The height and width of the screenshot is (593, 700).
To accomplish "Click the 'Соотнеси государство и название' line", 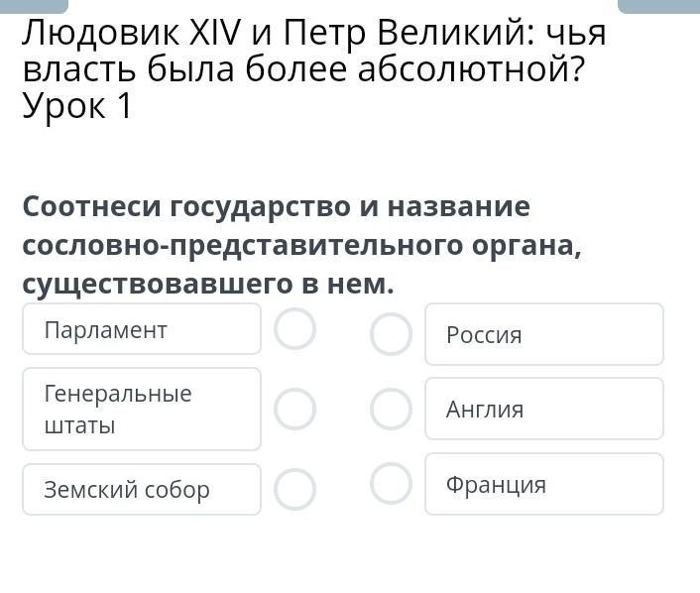I will coord(277,207).
